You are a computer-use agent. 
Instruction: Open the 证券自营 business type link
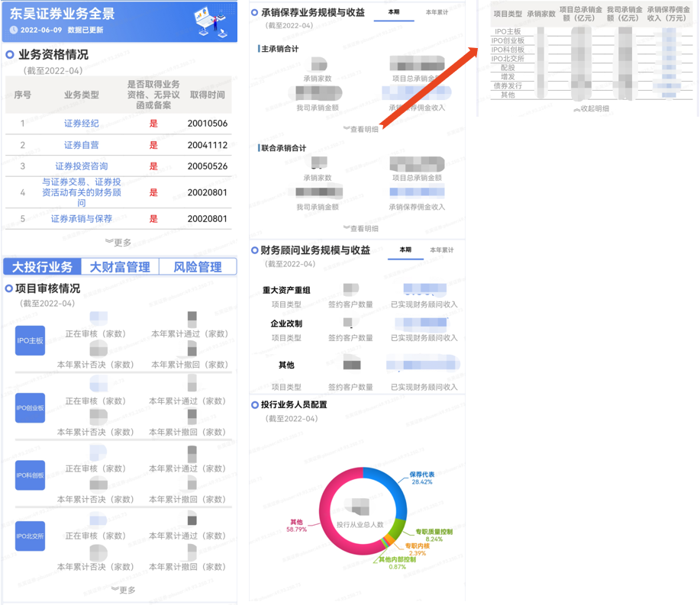tap(81, 145)
